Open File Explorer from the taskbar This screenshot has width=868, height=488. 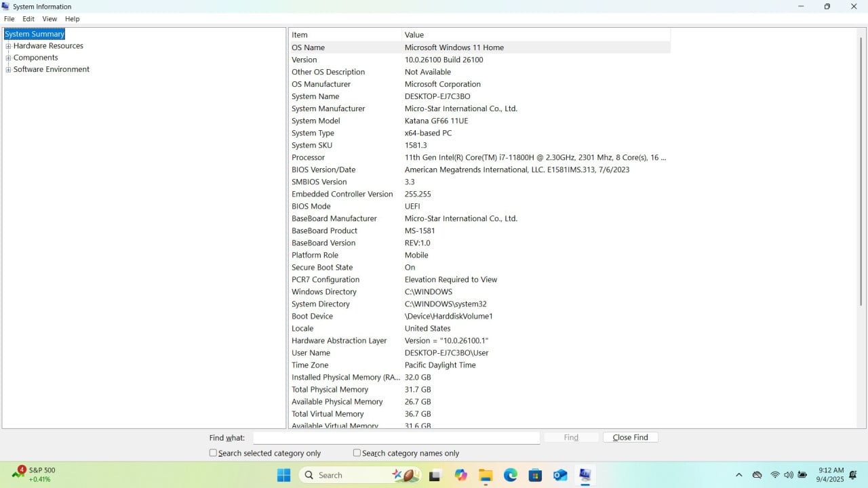click(x=486, y=475)
